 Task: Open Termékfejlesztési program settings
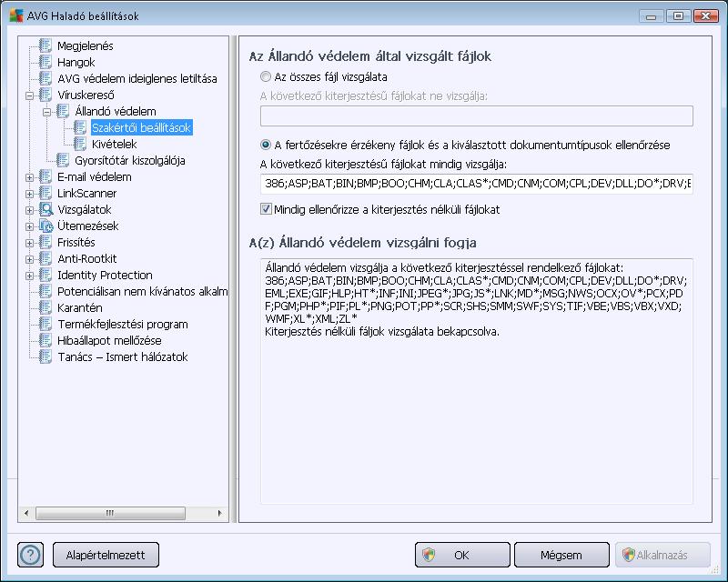coord(123,324)
